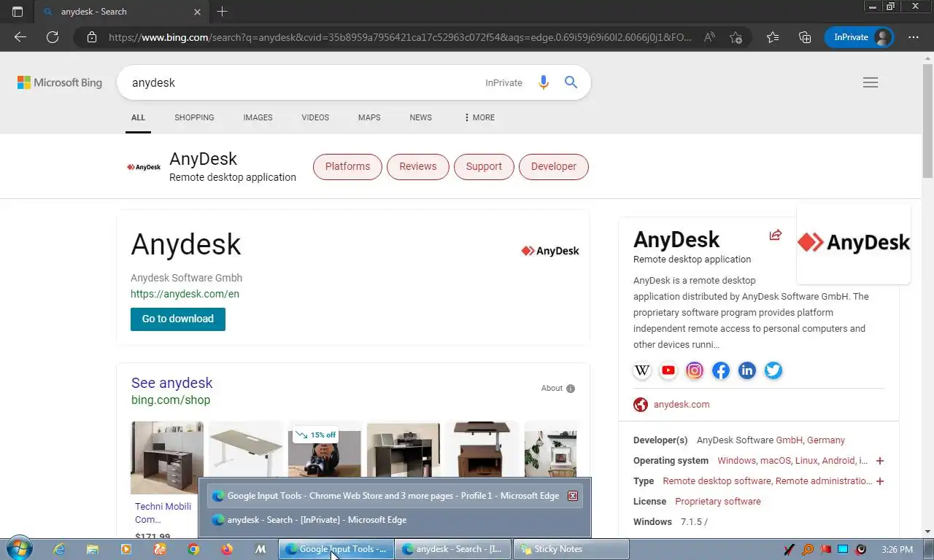Share the AnyDesk knowledge panel
This screenshot has height=560, width=934.
pyautogui.click(x=776, y=235)
